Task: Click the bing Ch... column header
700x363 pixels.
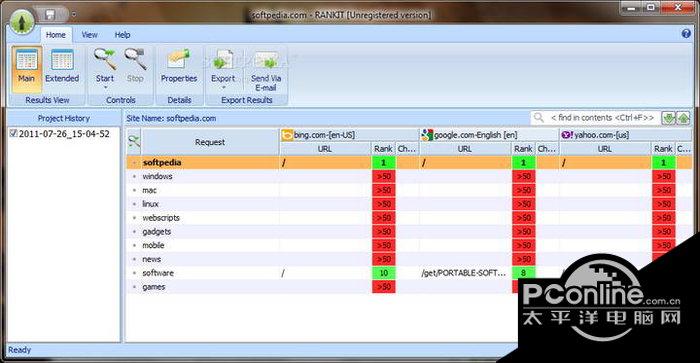Action: pyautogui.click(x=407, y=149)
